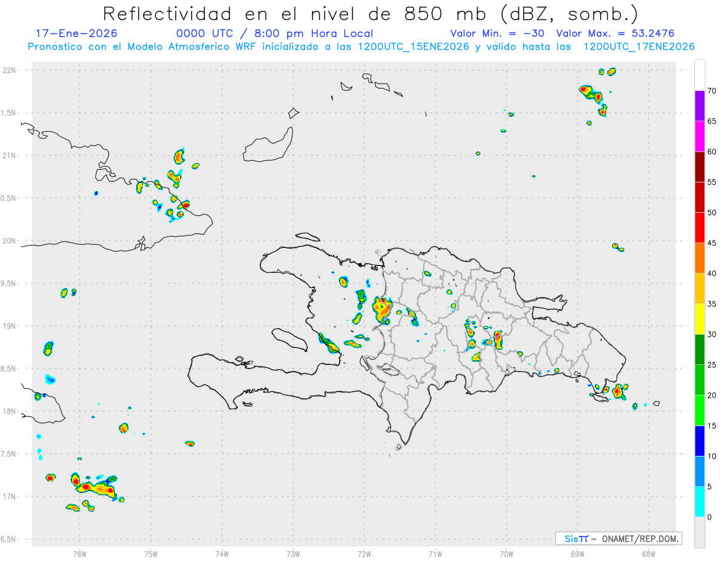Select the '35' colorbar scale value
This screenshot has width=728, height=562.
click(712, 304)
